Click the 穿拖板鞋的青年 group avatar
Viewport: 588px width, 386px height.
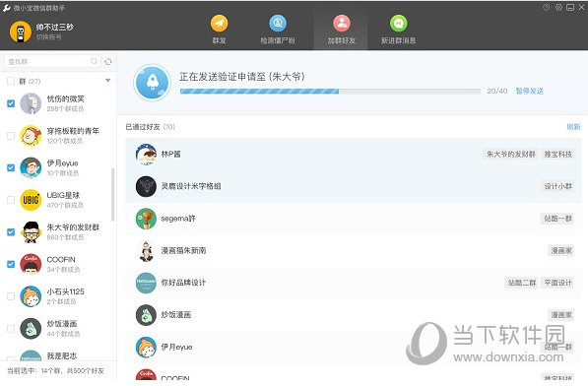click(31, 136)
